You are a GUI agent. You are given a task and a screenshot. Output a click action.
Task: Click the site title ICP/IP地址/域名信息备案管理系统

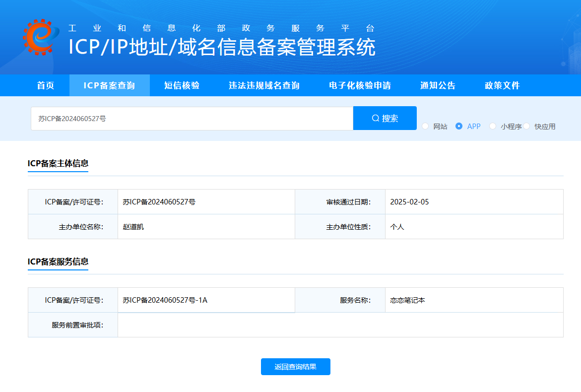221,48
